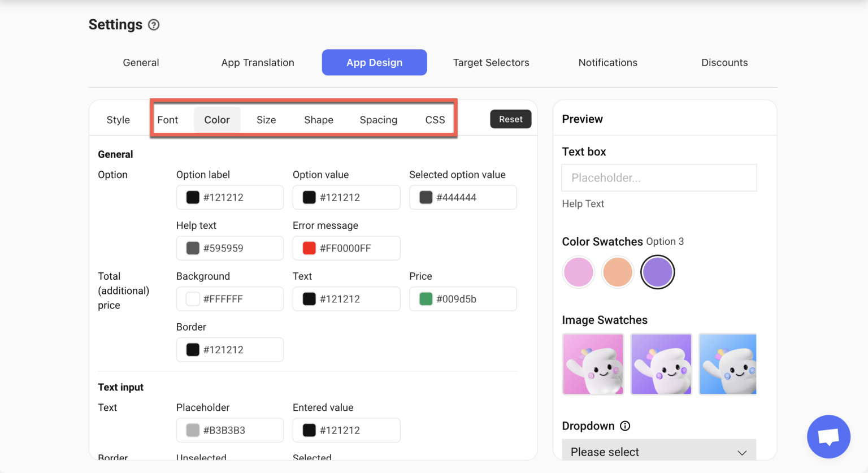Open the Error message color picker

coord(308,248)
